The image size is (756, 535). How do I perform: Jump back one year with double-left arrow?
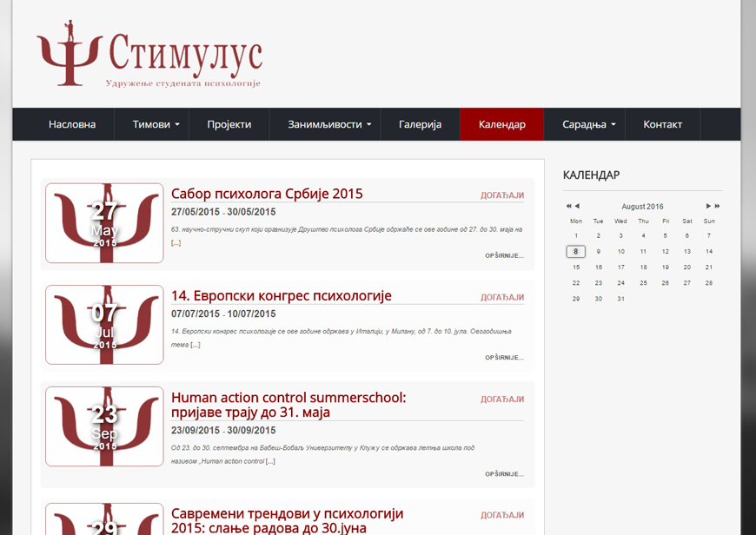pos(568,207)
